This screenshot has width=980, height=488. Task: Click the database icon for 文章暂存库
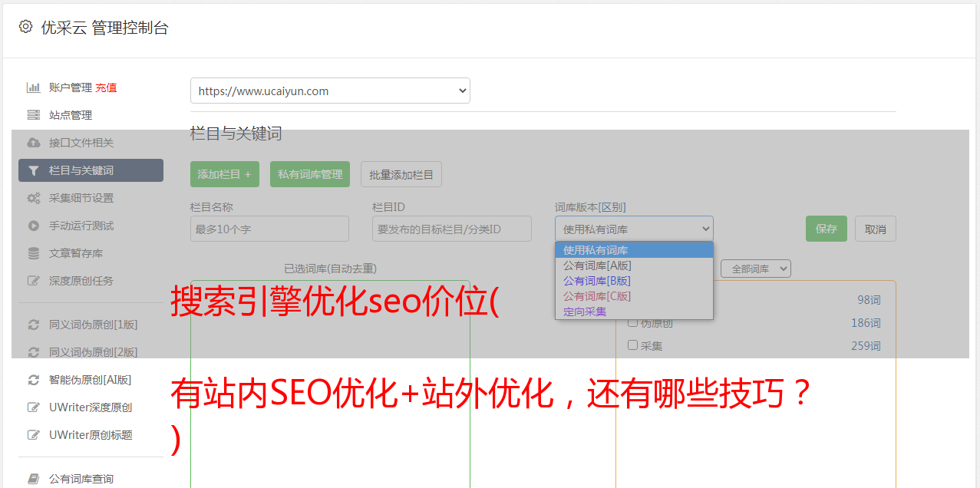point(33,253)
